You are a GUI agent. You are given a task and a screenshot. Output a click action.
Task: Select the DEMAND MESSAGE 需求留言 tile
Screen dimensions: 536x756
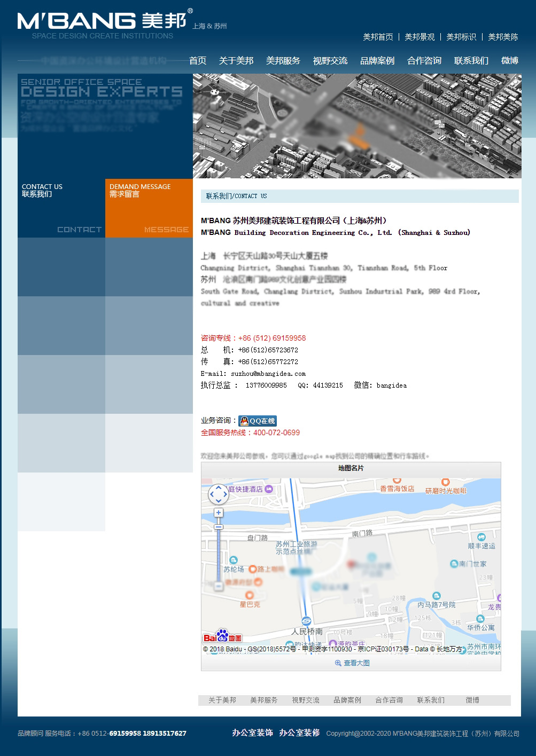pos(149,208)
